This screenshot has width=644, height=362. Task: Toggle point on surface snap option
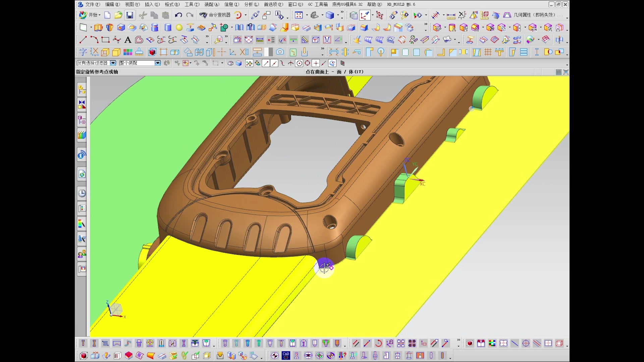pos(332,63)
